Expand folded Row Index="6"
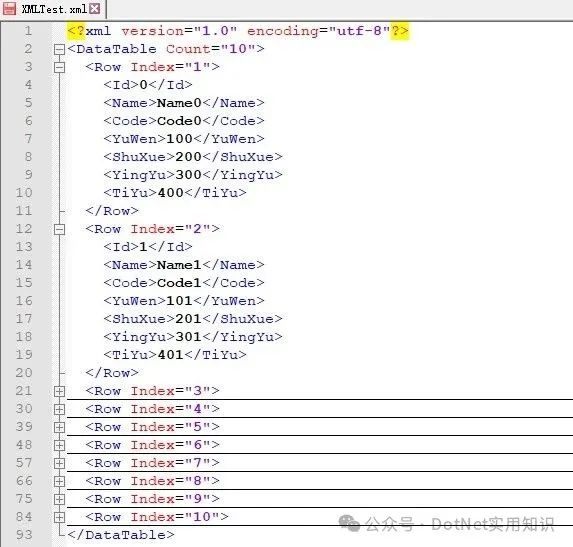 tap(59, 445)
